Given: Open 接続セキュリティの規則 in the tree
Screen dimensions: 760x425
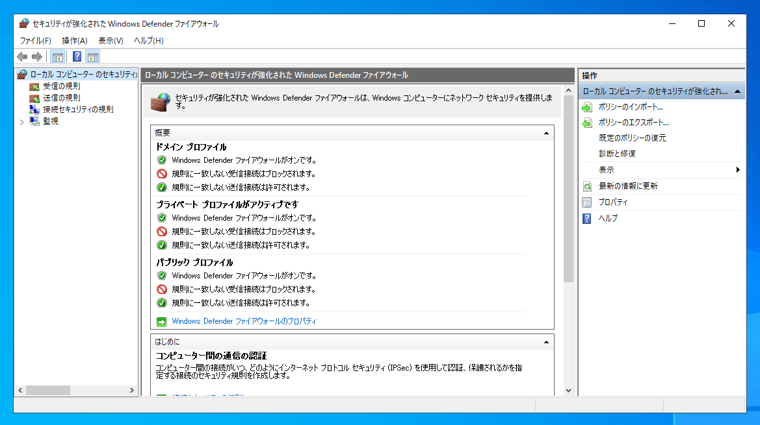Looking at the screenshot, I should [78, 110].
